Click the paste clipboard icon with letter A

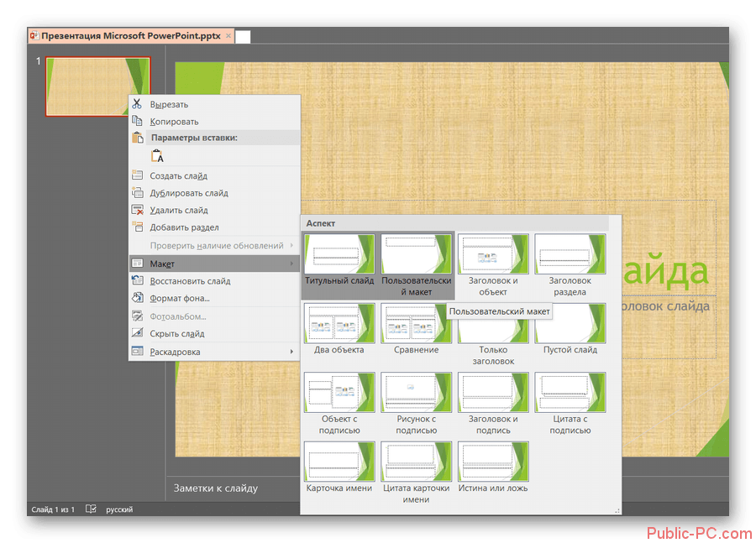(157, 156)
